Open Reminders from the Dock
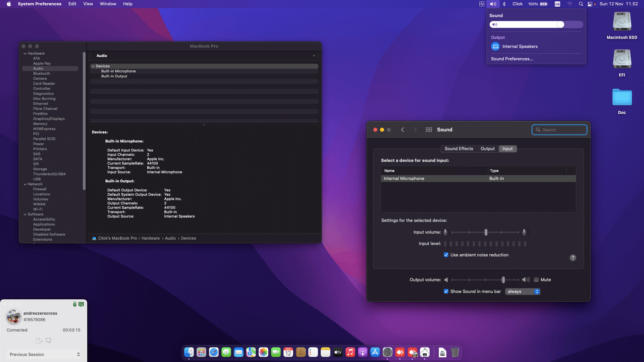This screenshot has height=362, width=644. point(313,352)
